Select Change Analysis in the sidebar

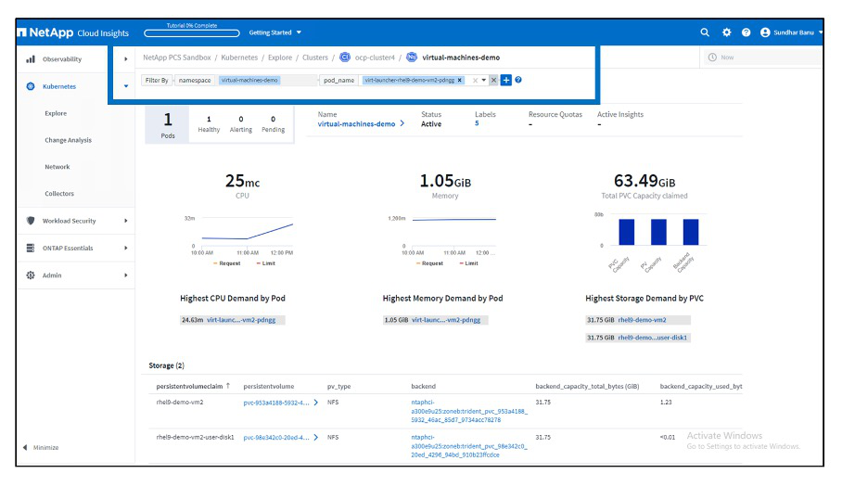tap(68, 141)
